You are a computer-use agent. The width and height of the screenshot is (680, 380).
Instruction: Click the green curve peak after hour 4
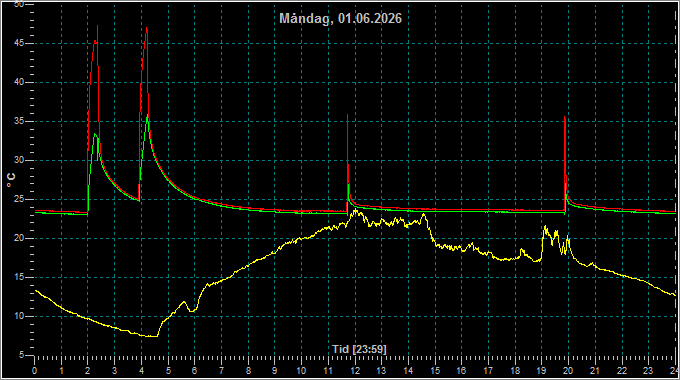point(148,115)
